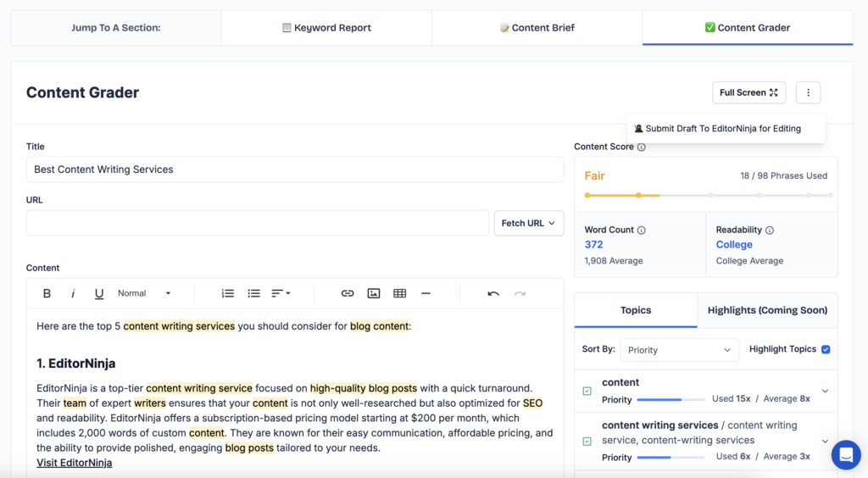Open the chat support bubble
868x478 pixels.
coord(846,455)
